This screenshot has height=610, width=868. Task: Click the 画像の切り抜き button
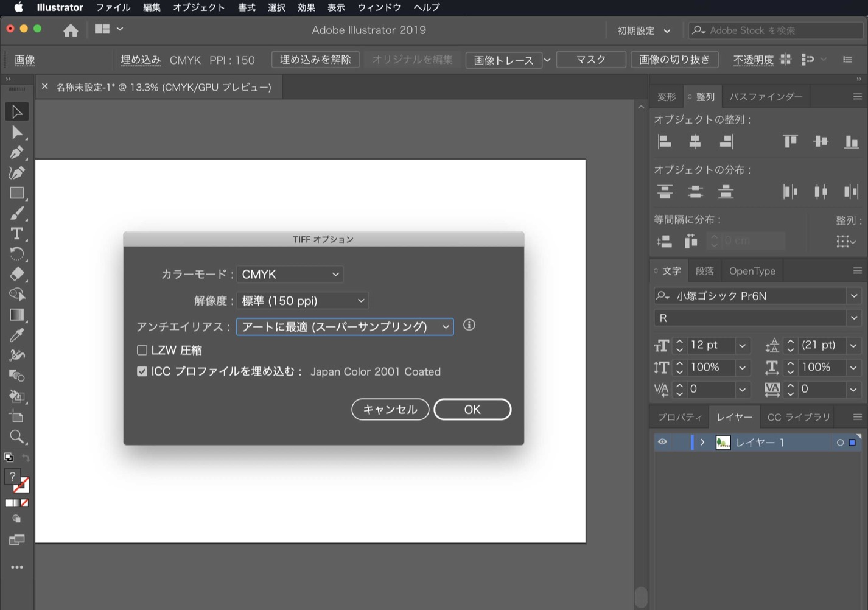pyautogui.click(x=674, y=60)
